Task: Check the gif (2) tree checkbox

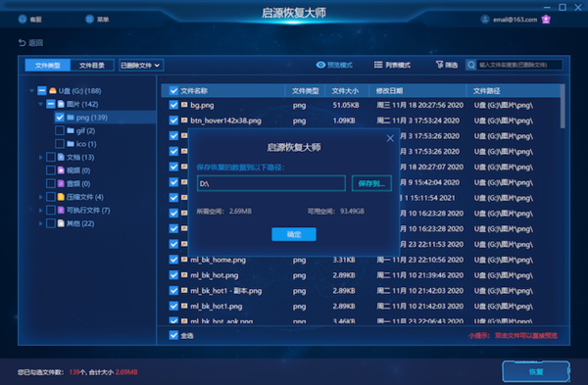Action: coord(60,130)
